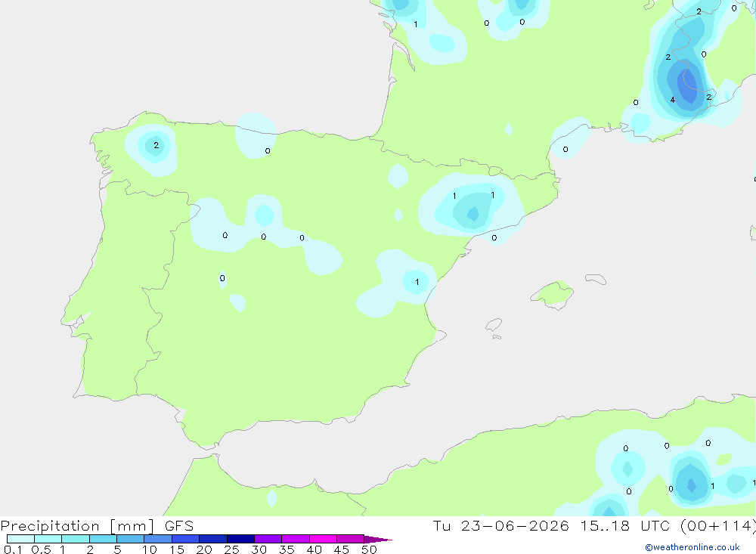The height and width of the screenshot is (554, 756).
Task: Click the purple arrow tip at legend end
Action: click(x=379, y=540)
